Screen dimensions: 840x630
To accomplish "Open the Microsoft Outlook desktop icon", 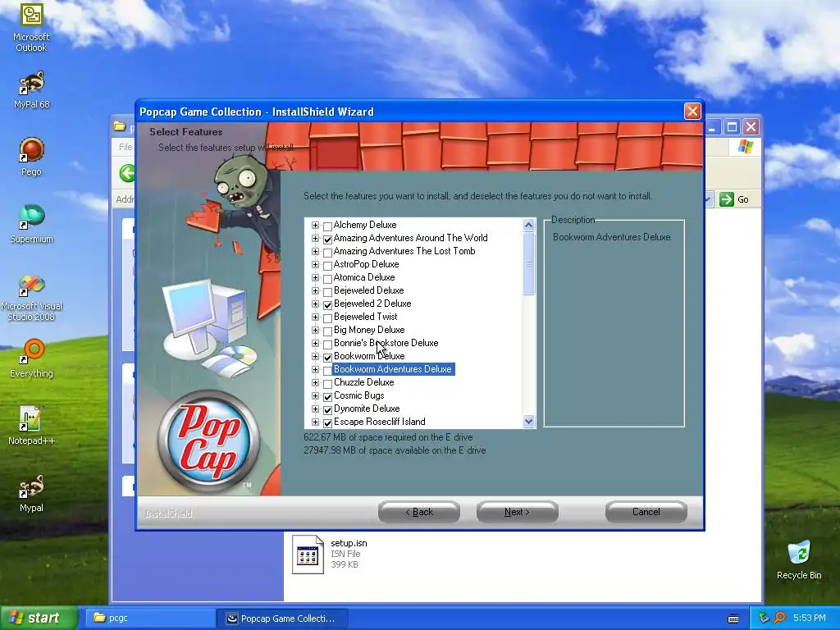I will pos(31,27).
